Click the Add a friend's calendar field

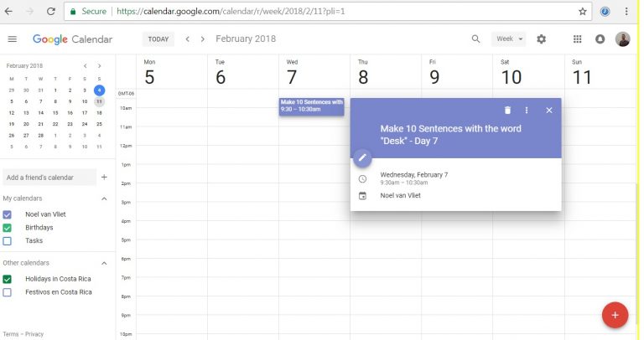[x=49, y=178]
